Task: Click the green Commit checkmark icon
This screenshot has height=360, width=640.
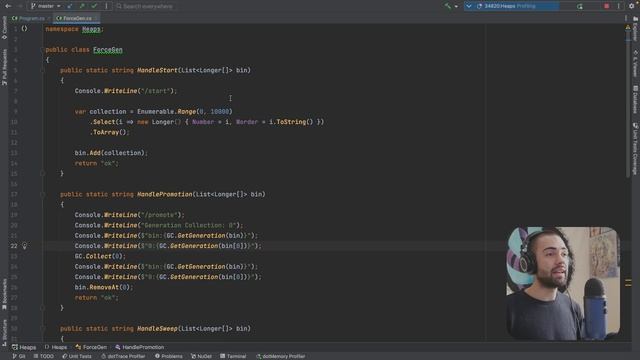Action: point(94,6)
